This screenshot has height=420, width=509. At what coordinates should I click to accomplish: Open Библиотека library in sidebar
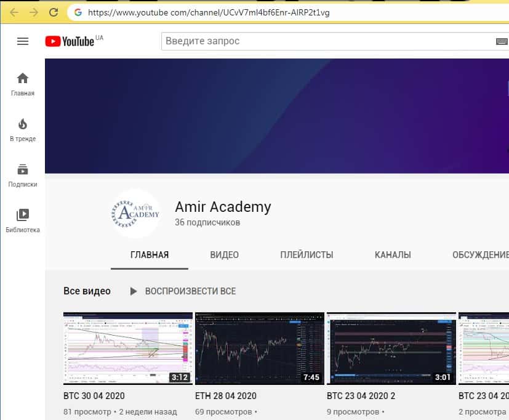tap(23, 221)
